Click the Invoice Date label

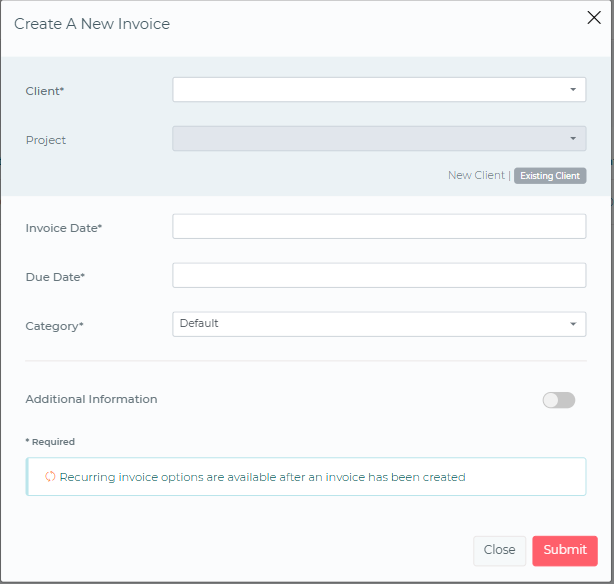pyautogui.click(x=64, y=228)
